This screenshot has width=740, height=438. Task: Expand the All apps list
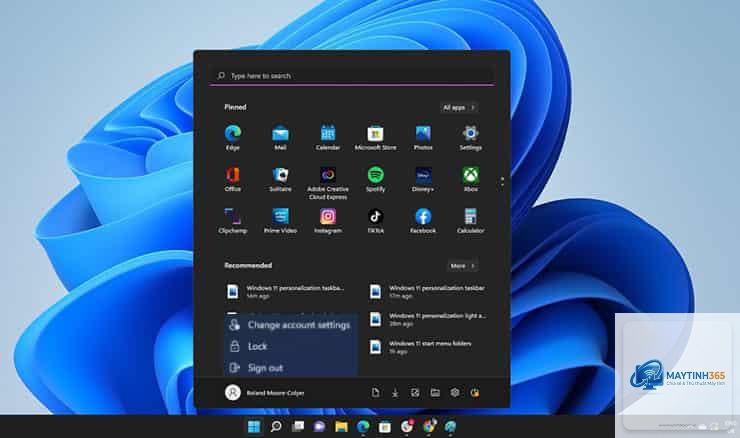tap(459, 108)
